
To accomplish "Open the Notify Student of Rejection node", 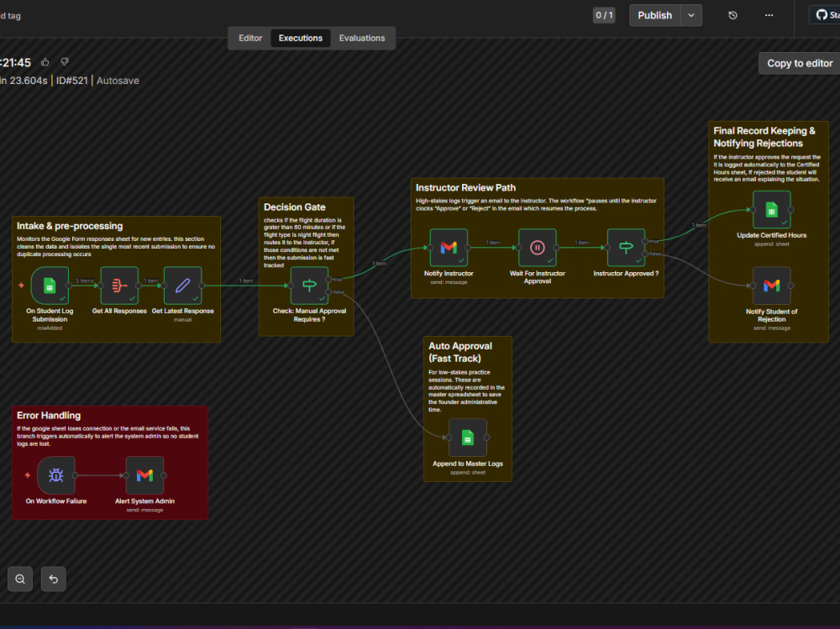I will (x=771, y=286).
